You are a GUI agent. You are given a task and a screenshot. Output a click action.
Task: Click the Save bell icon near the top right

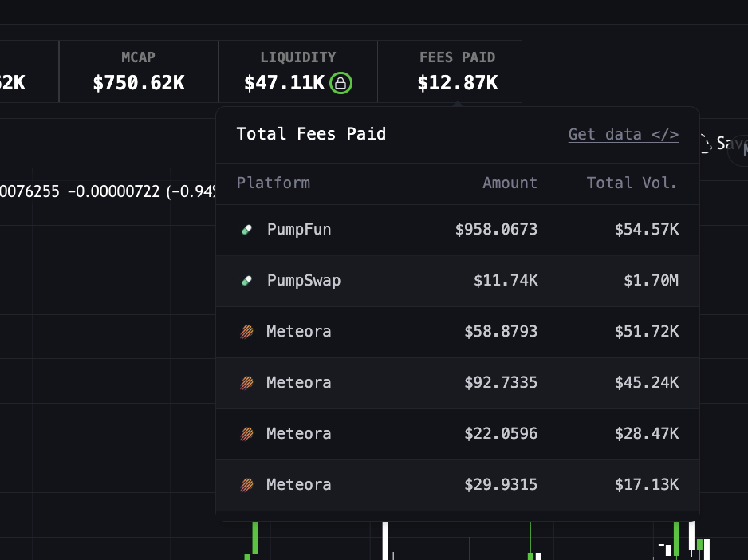[704, 144]
